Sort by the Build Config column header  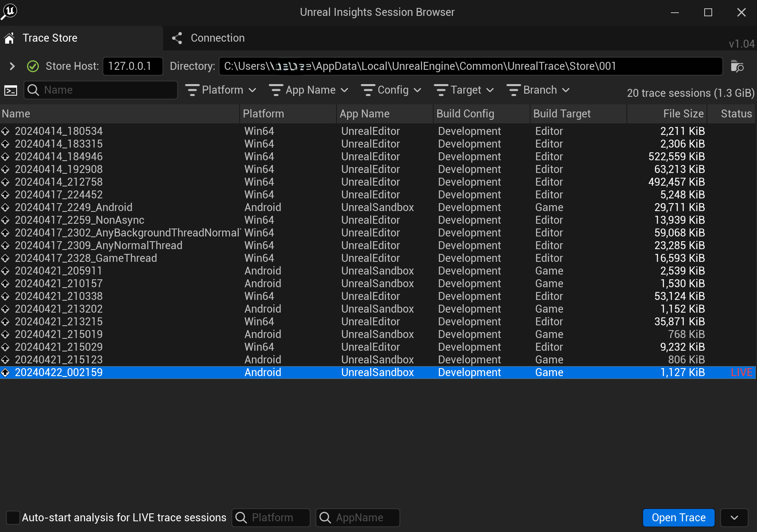482,114
